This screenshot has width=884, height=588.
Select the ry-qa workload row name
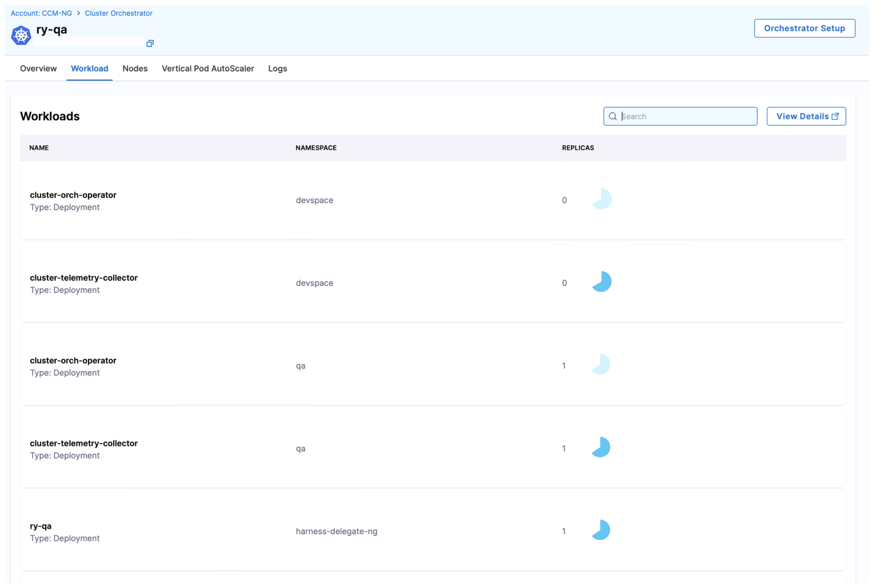(x=41, y=526)
